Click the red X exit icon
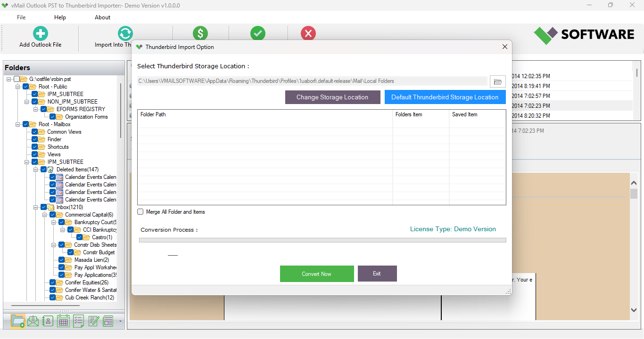Screen dimensions: 644x339 pos(308,33)
